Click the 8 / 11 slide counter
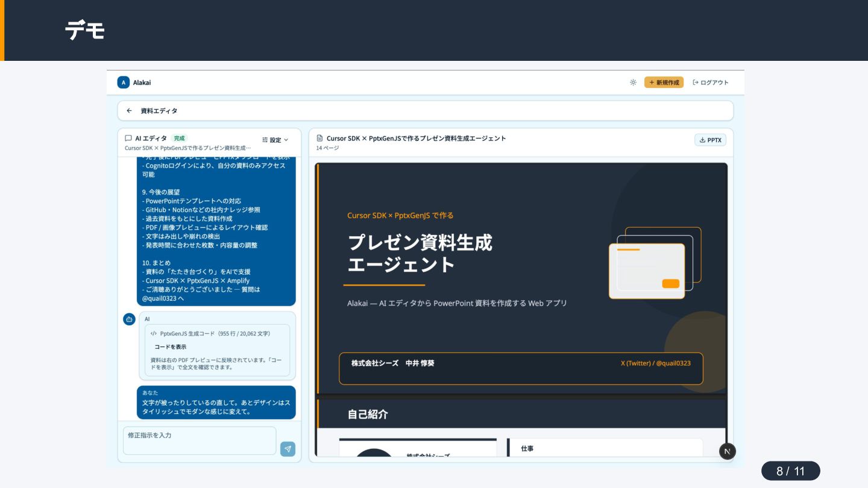 coord(791,471)
